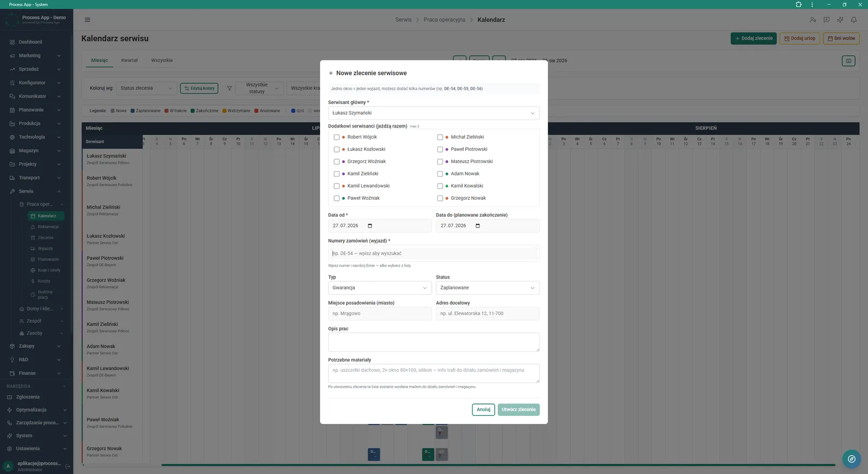Click the Transport sidebar icon
This screenshot has width=868, height=474.
pyautogui.click(x=12, y=178)
